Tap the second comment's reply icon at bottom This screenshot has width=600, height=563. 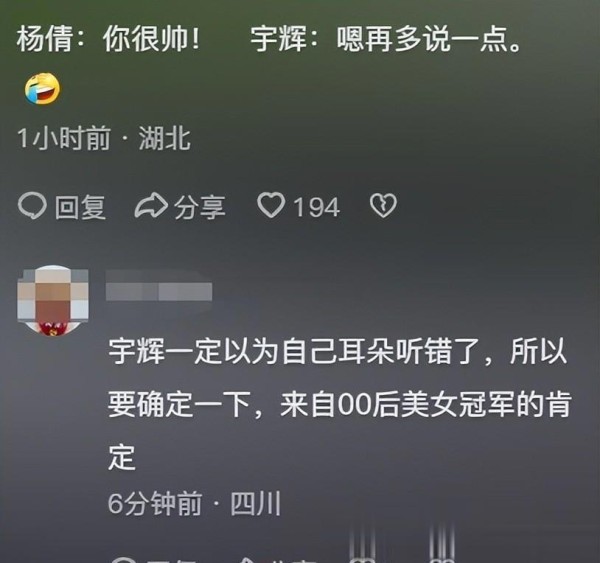pos(123,560)
